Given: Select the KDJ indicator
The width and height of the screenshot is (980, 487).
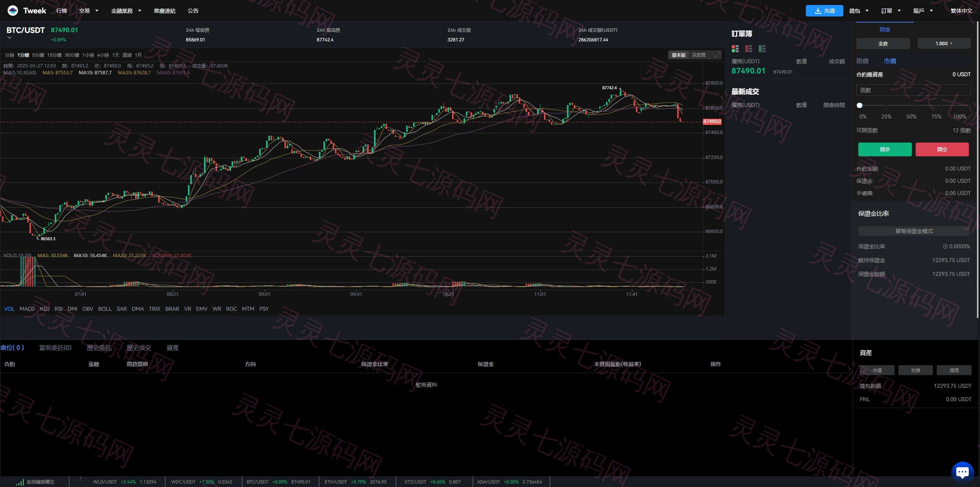Looking at the screenshot, I should coord(45,309).
